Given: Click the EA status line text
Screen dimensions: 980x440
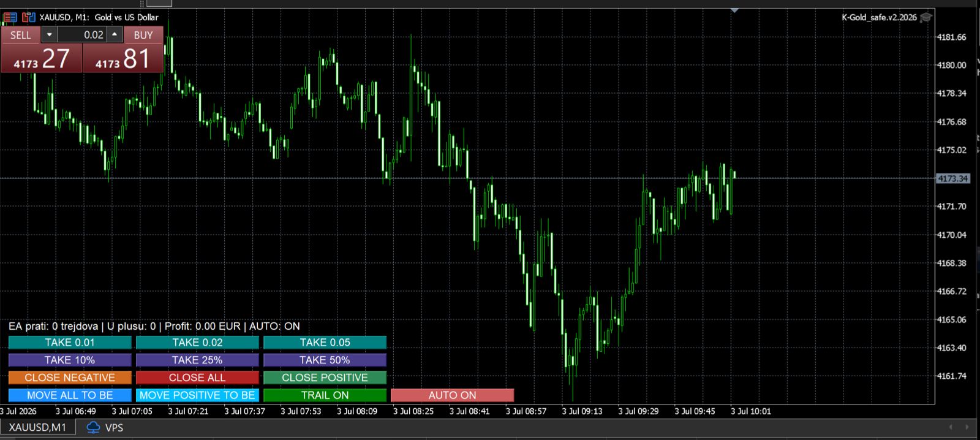Looking at the screenshot, I should pos(154,326).
